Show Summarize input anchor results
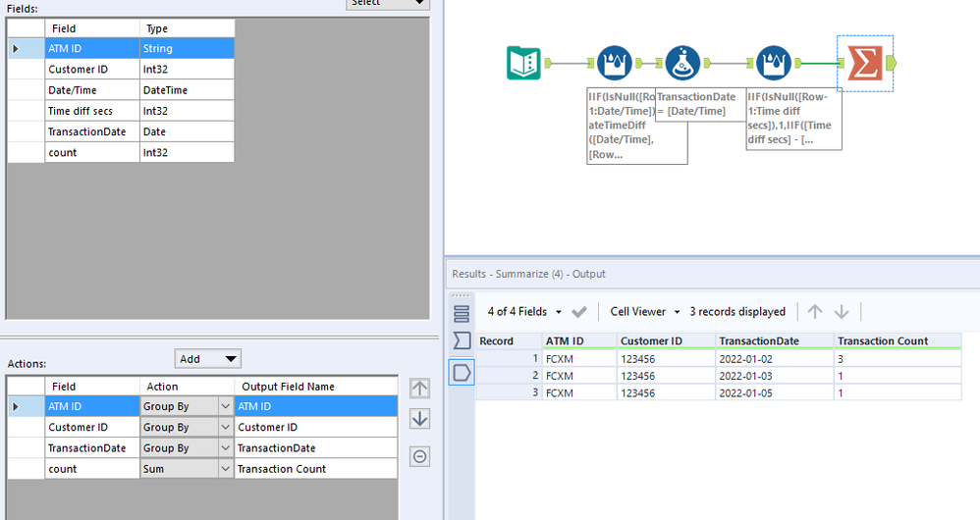This screenshot has width=980, height=520. [462, 340]
